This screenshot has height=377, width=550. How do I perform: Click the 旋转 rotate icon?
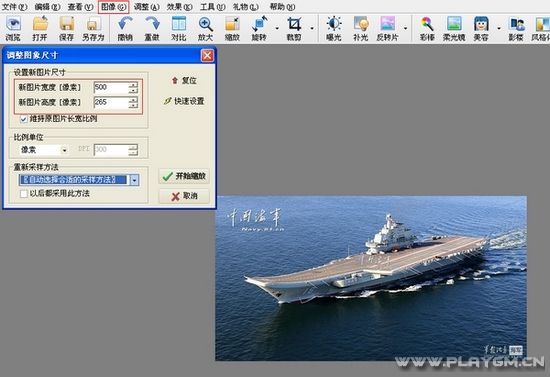click(x=260, y=24)
